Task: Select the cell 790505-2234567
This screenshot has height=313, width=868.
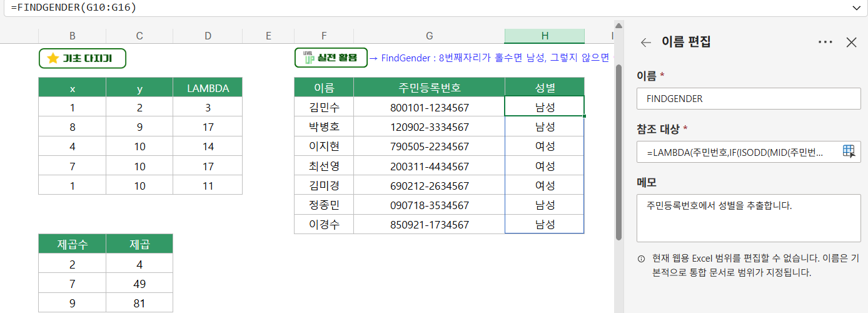Action: tap(429, 146)
